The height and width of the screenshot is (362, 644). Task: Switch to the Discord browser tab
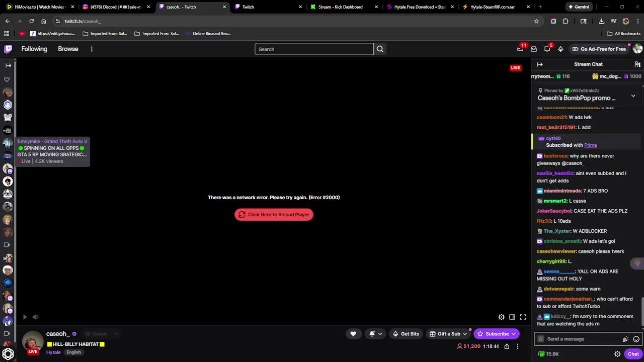coord(116,7)
